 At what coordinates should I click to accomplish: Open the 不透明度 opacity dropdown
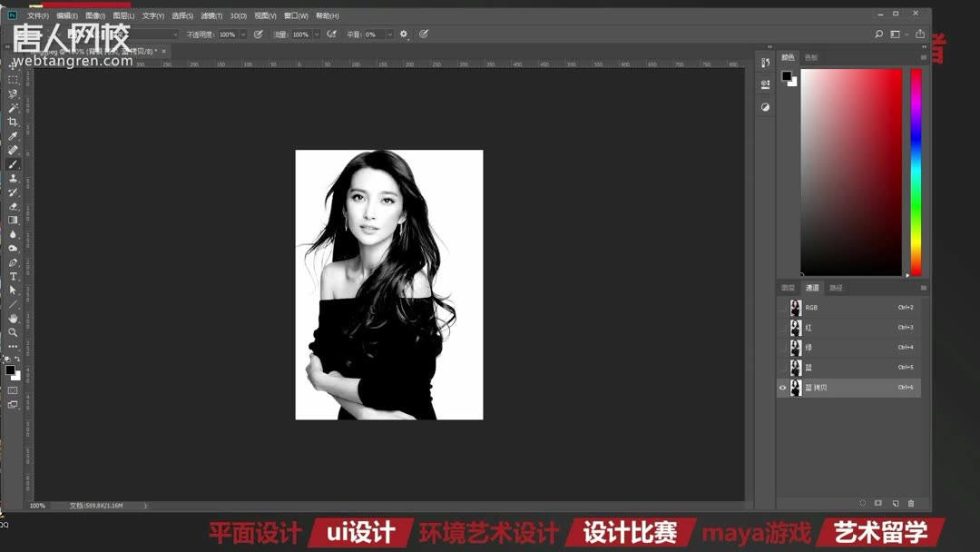[x=241, y=34]
